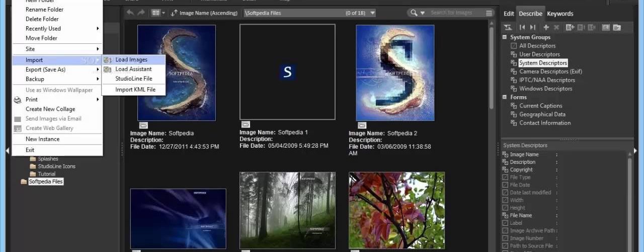Click the hamburger options icon beside search
This screenshot has height=252, width=644.
(x=489, y=13)
